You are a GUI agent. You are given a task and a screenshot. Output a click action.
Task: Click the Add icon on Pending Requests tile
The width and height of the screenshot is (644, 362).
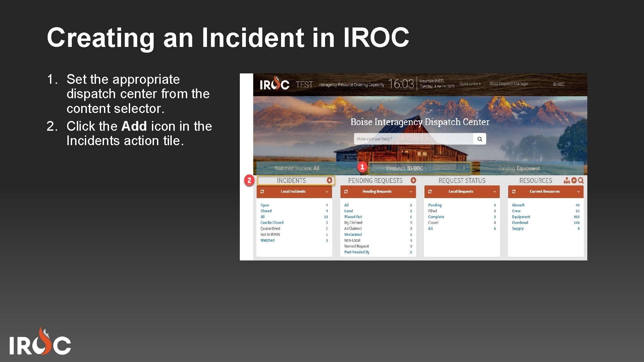click(413, 180)
